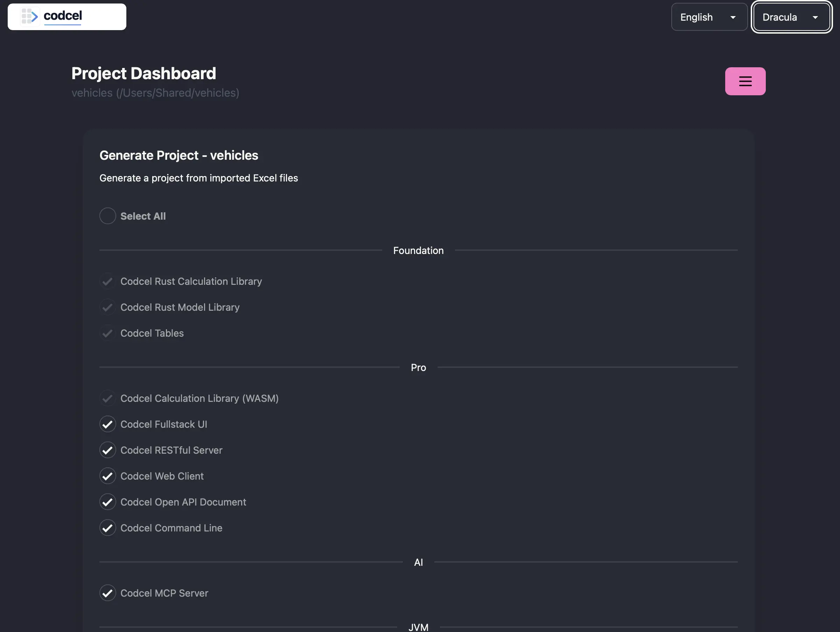Click Codcel Rust Calculation Library checkmark
Viewport: 840px width, 632px height.
[x=107, y=281]
